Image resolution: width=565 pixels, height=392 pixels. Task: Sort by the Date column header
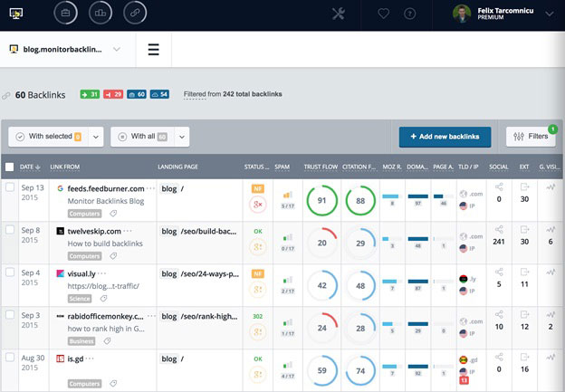[x=31, y=167]
